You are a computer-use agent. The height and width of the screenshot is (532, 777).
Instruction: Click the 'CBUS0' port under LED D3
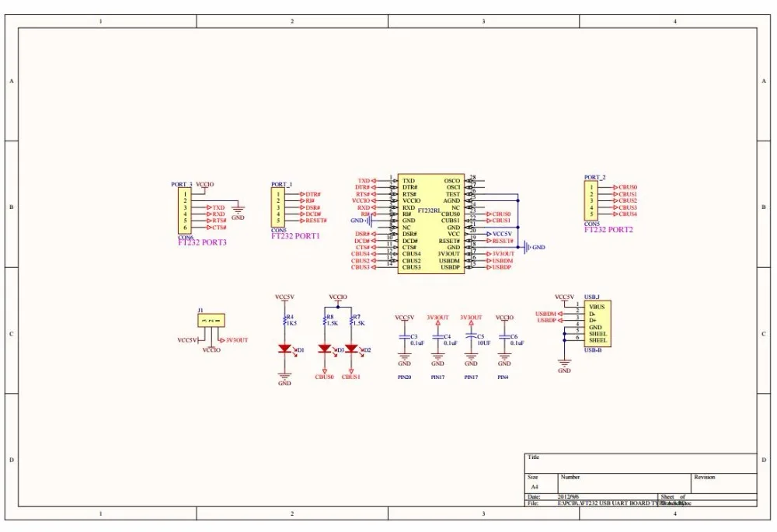point(325,377)
